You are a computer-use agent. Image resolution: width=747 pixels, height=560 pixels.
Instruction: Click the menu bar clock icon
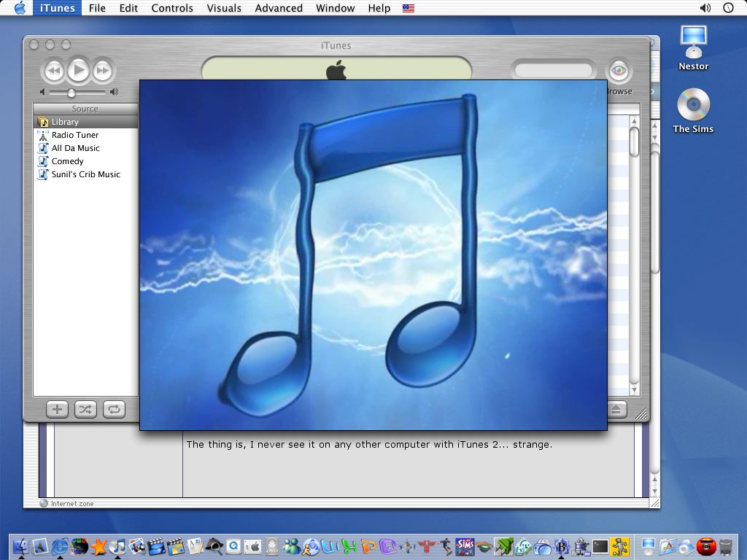729,8
